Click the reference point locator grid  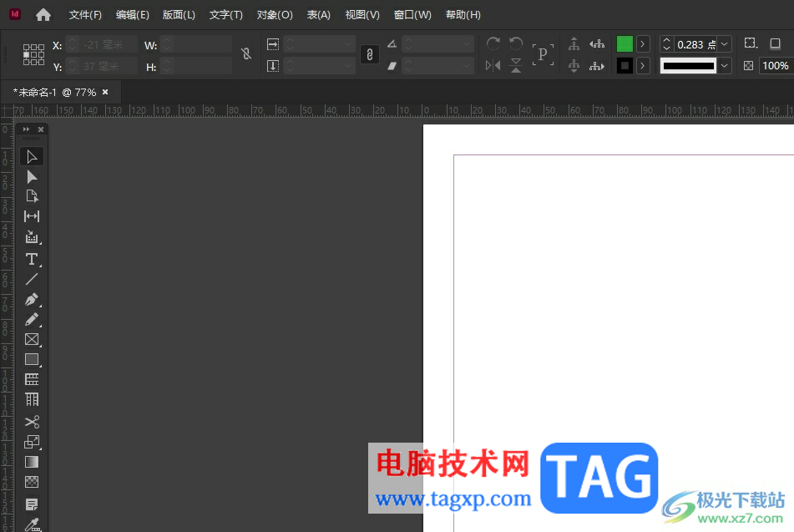click(33, 55)
